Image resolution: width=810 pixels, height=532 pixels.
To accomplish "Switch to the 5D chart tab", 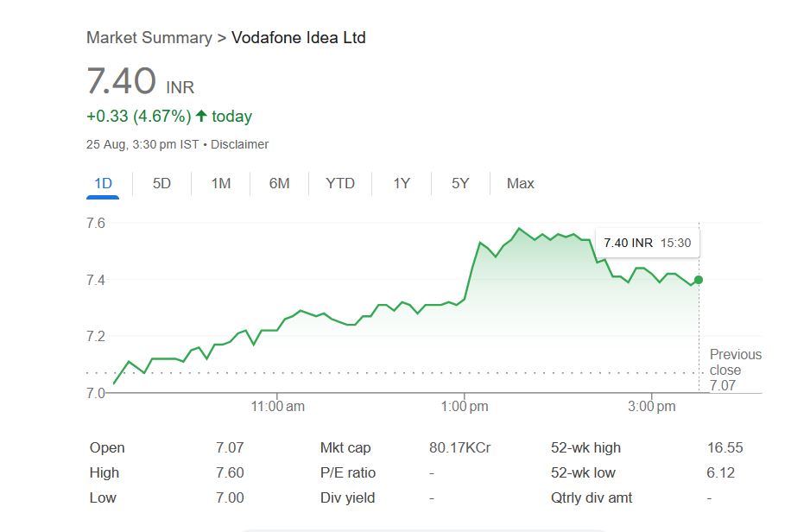I will pyautogui.click(x=161, y=183).
